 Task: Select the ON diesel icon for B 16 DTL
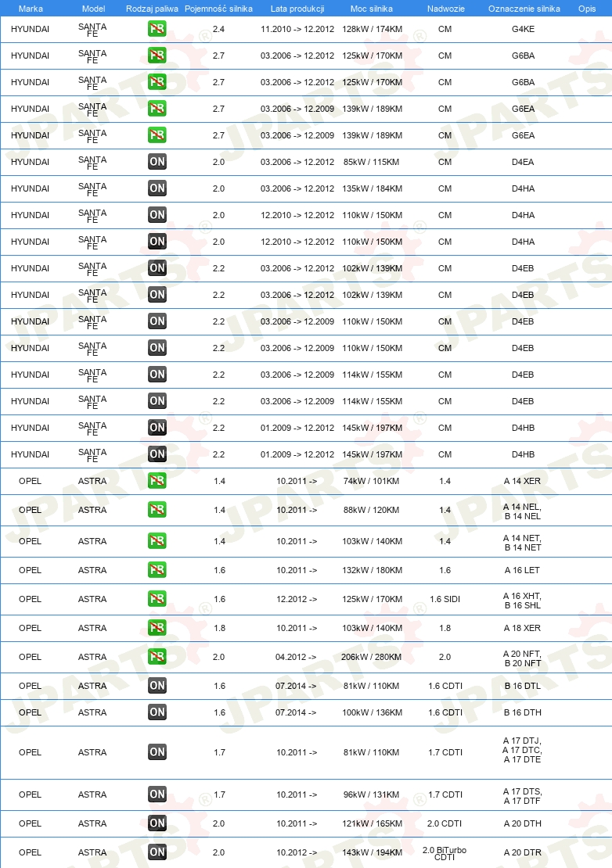point(157,686)
